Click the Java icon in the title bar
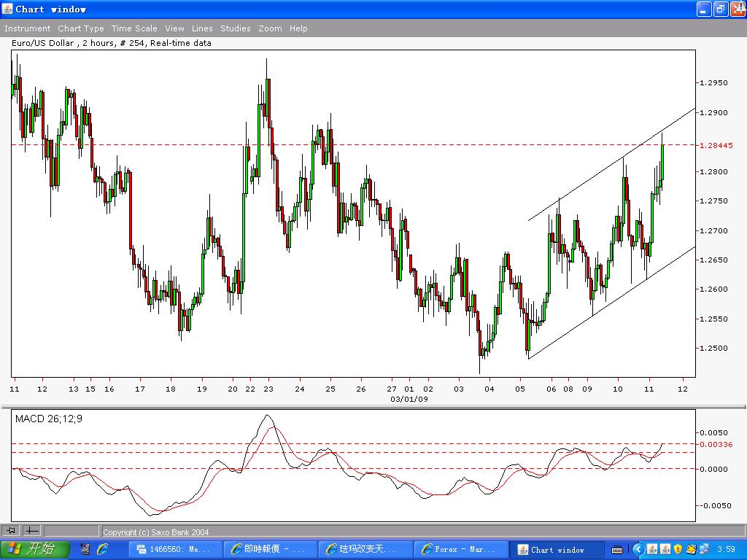The width and height of the screenshot is (747, 560). point(7,9)
